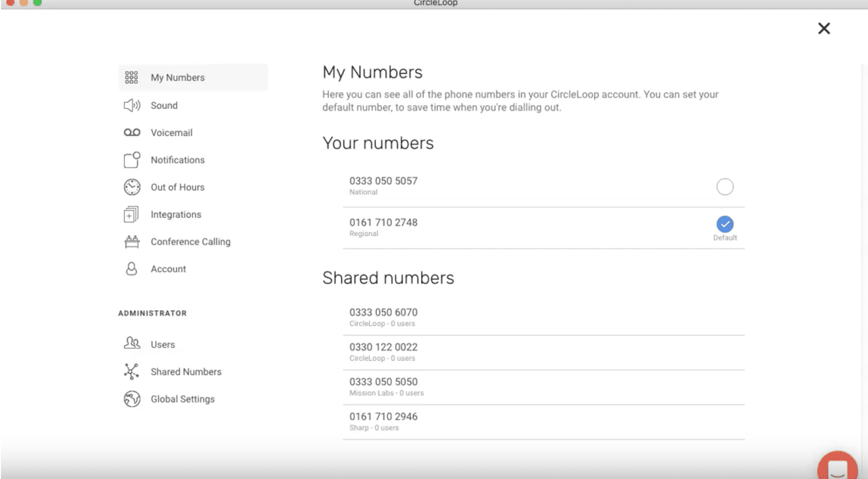Select shared number 0330 122 0022

tap(383, 347)
